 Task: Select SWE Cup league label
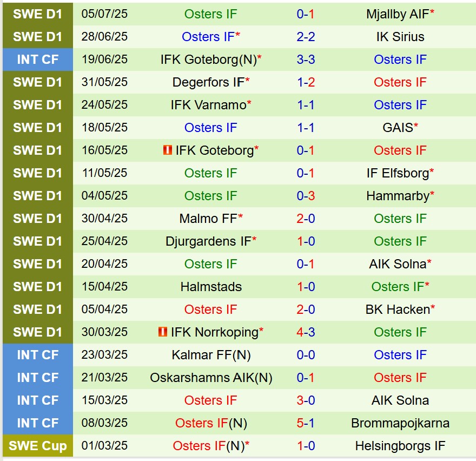(x=37, y=446)
